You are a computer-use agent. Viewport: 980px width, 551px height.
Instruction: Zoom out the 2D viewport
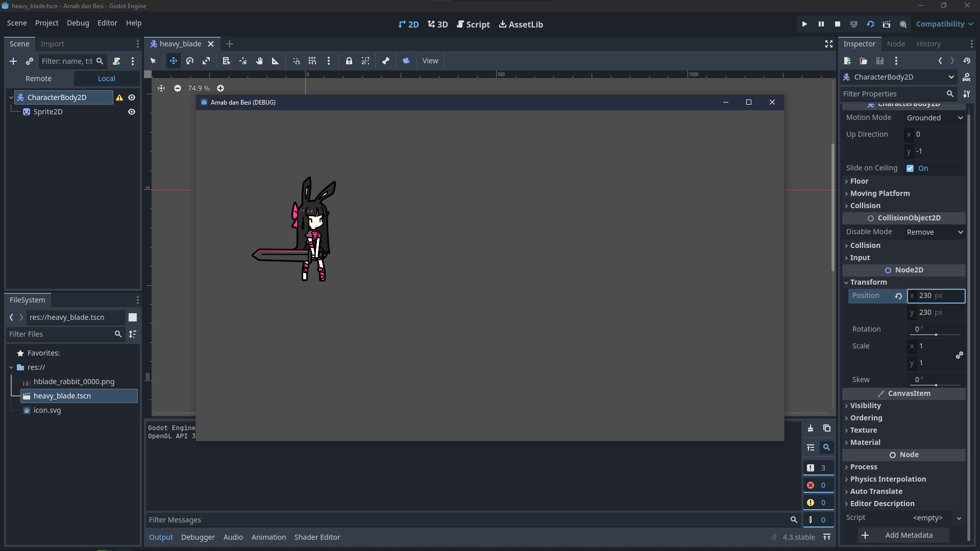(x=178, y=88)
